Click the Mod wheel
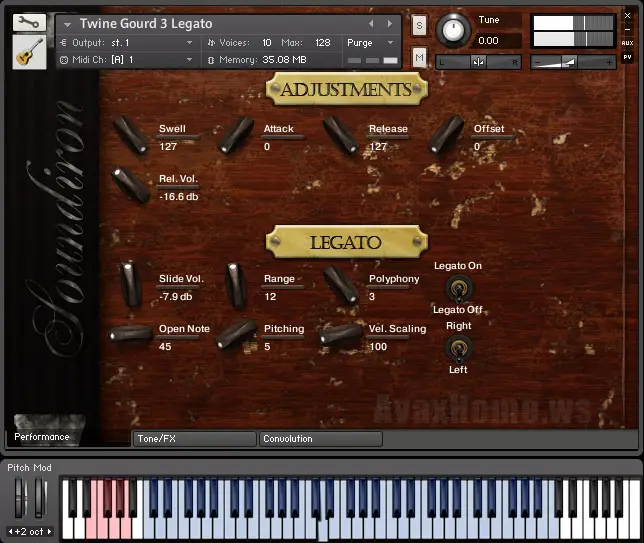Viewport: 644px width, 543px height. tap(40, 497)
